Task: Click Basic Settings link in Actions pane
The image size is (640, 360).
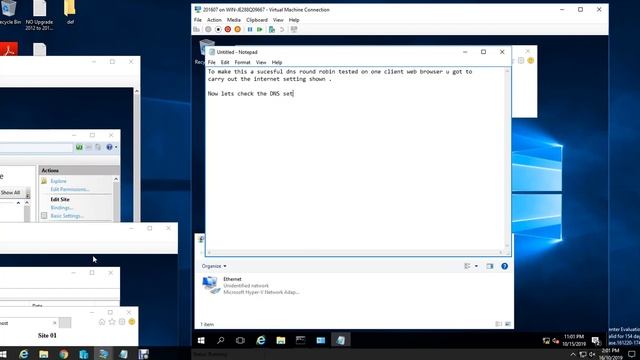Action: pyautogui.click(x=67, y=216)
